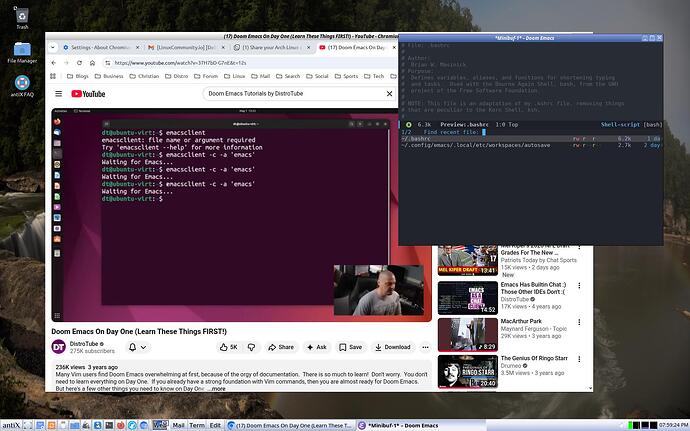This screenshot has height=431, width=690.
Task: Select the workspaces/autosave recent file in Emacs
Action: [530, 145]
